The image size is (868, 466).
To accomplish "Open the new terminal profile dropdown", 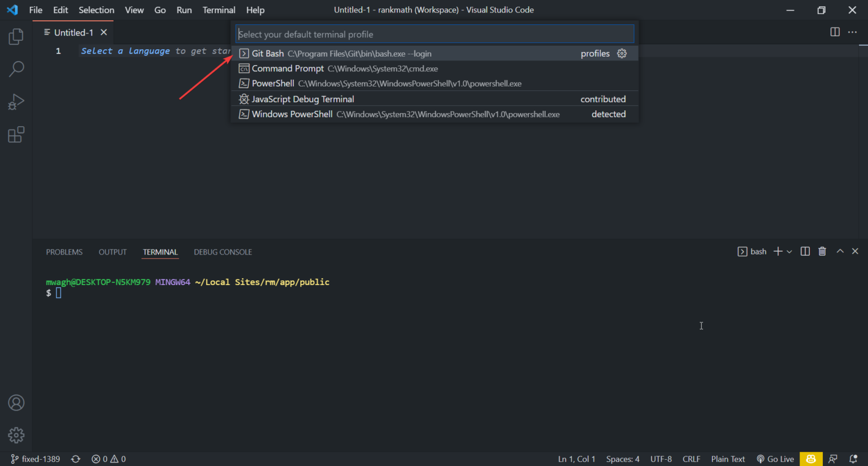I will click(x=789, y=251).
